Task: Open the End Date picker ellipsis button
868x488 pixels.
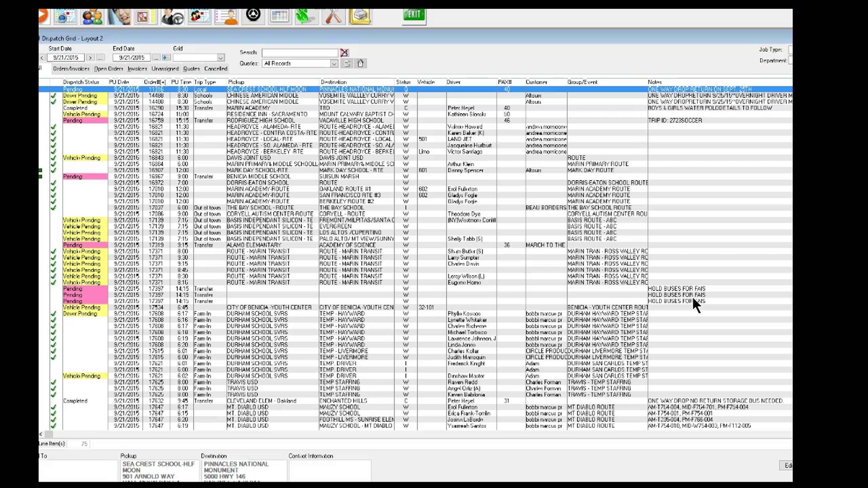Action: (x=156, y=58)
